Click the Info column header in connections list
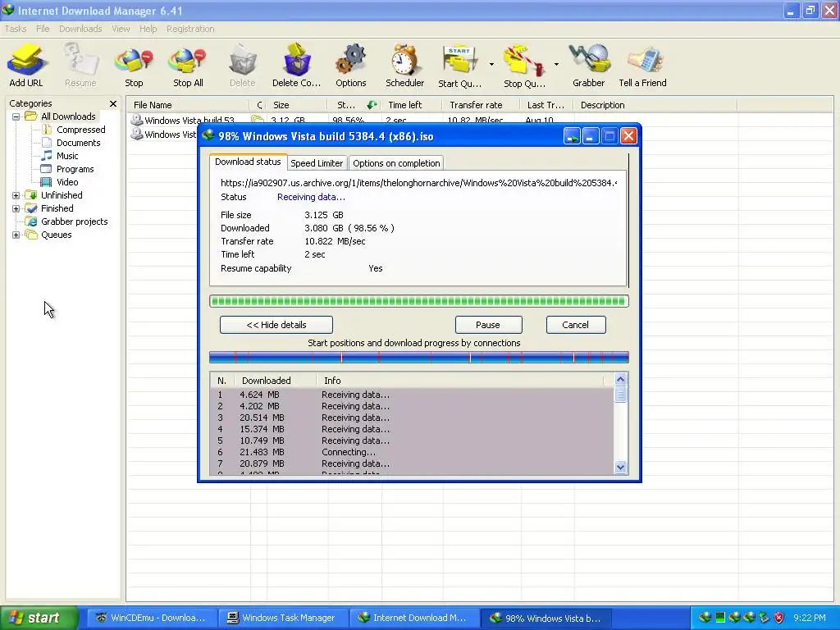Screen dimensions: 840x630 459,381
